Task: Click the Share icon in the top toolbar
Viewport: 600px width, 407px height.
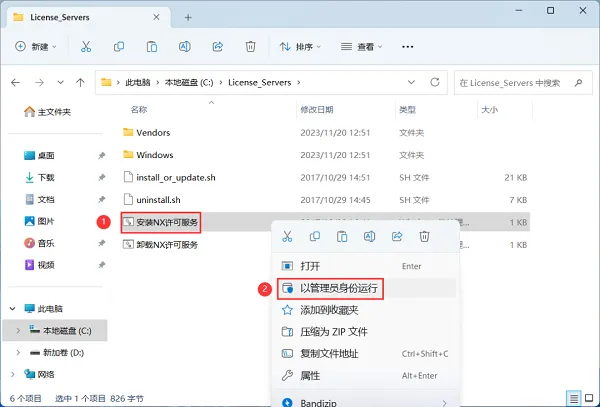Action: (218, 47)
